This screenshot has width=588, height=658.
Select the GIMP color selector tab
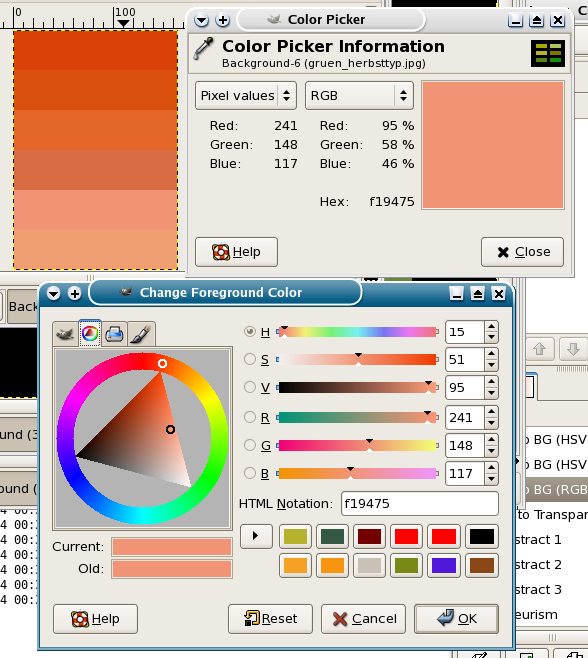click(x=65, y=334)
